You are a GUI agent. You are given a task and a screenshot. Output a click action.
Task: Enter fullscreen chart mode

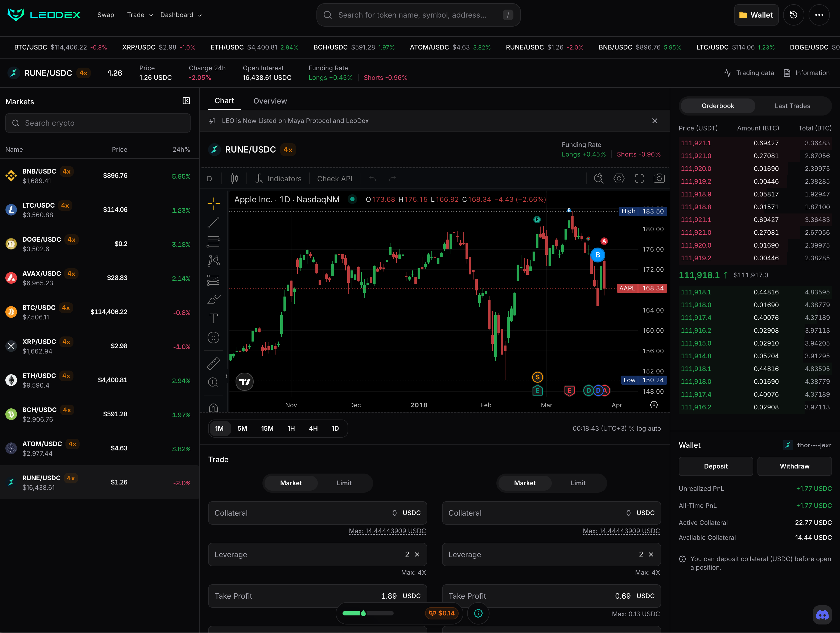(x=639, y=178)
